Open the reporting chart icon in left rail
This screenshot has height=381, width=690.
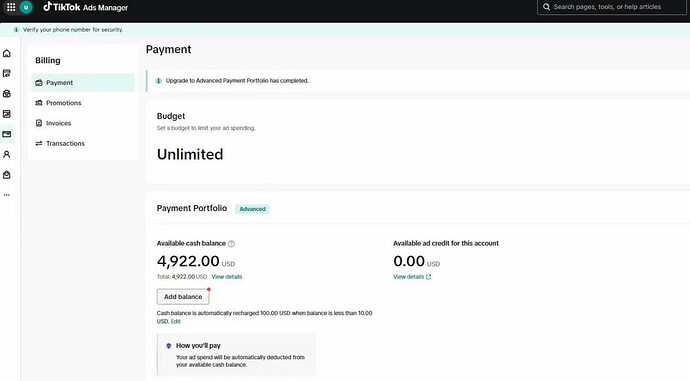7,114
